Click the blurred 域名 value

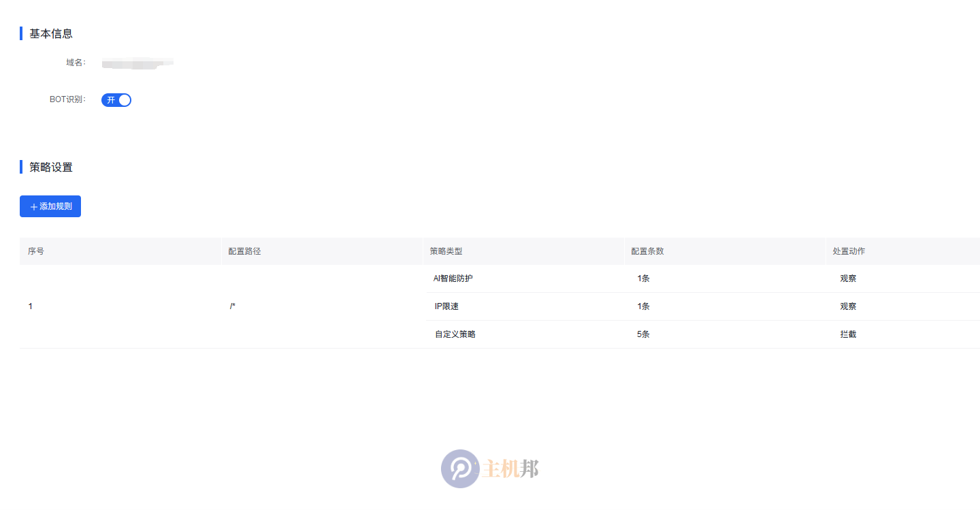coord(137,63)
